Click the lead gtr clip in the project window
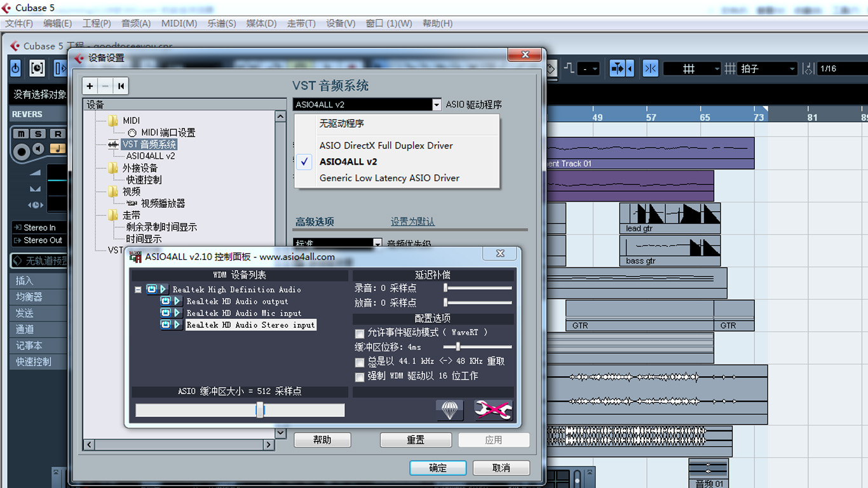This screenshot has width=868, height=488. (x=670, y=219)
